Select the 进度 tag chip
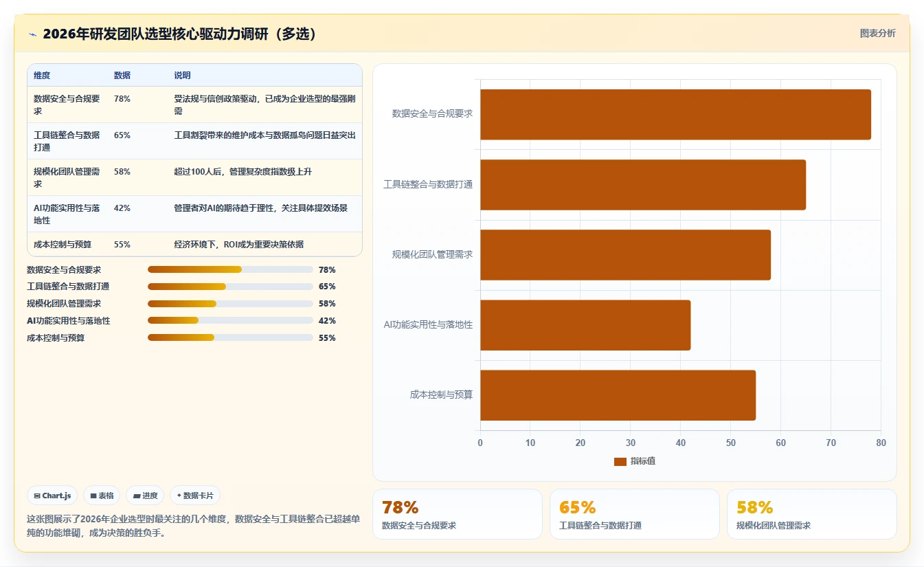This screenshot has width=924, height=567. coord(145,496)
